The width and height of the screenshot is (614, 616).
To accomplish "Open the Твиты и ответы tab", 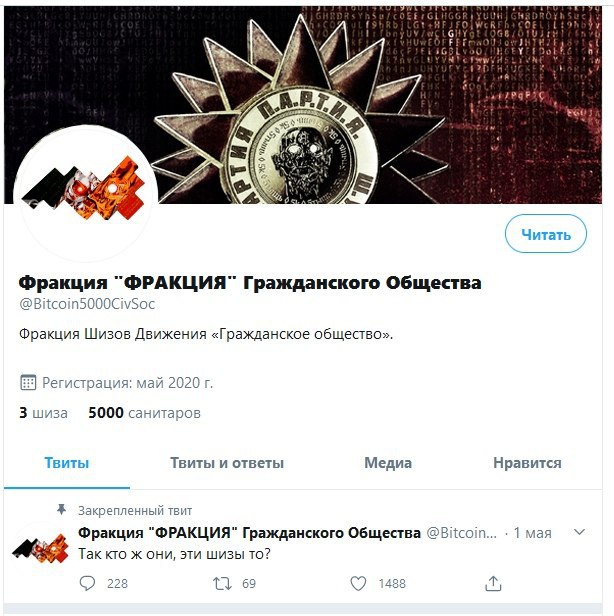I will (227, 463).
